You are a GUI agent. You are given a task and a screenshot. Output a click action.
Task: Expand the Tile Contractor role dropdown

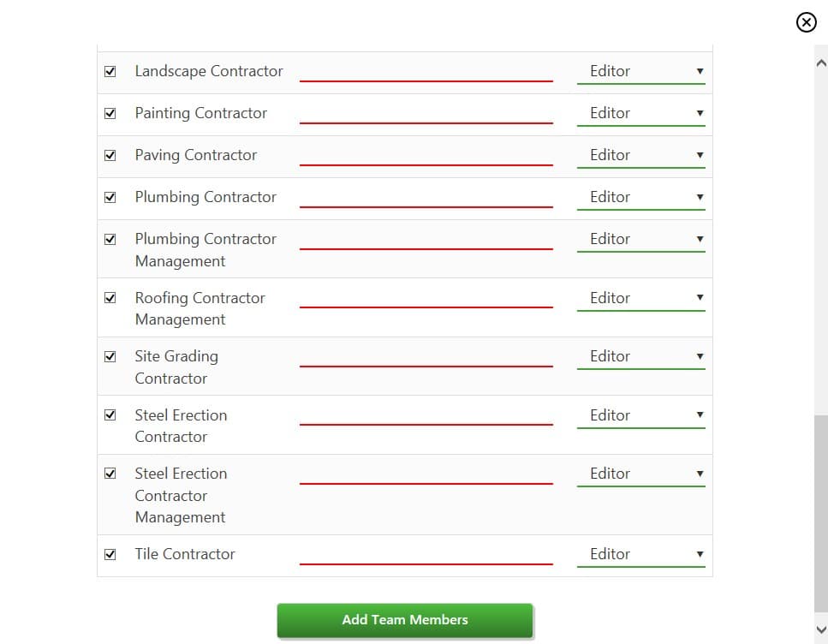pos(641,554)
